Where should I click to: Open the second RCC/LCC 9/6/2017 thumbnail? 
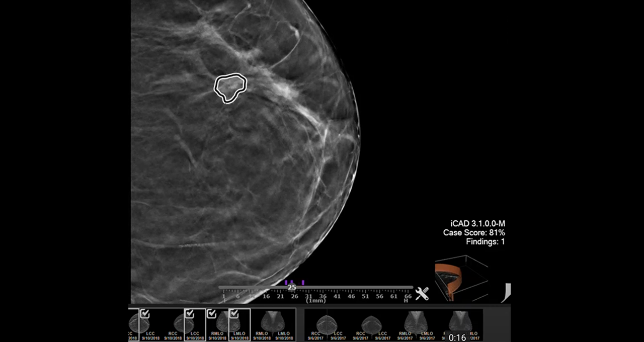coord(371,324)
